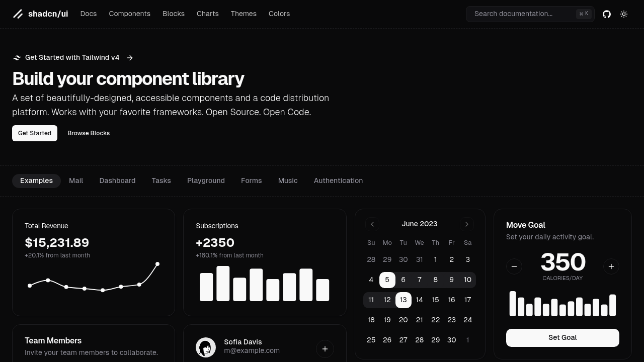The height and width of the screenshot is (362, 644).
Task: Open the Search documentation field
Action: pos(530,14)
